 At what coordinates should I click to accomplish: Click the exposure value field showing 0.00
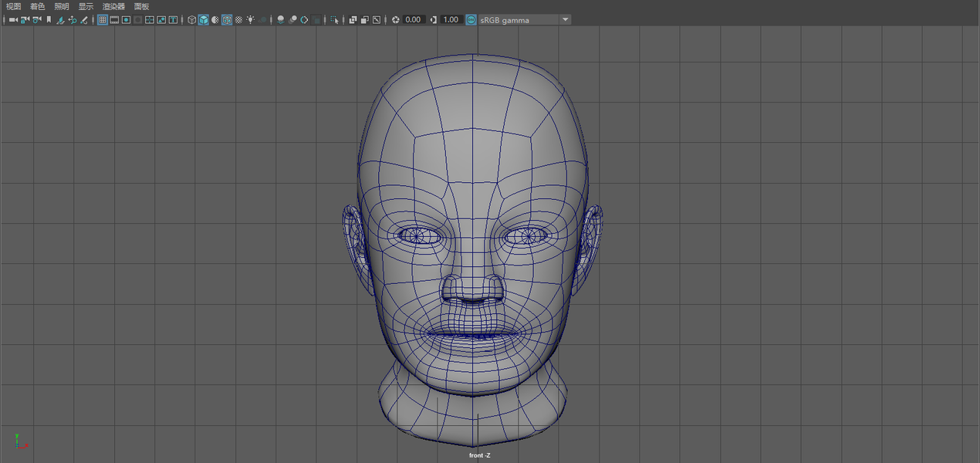coord(414,19)
